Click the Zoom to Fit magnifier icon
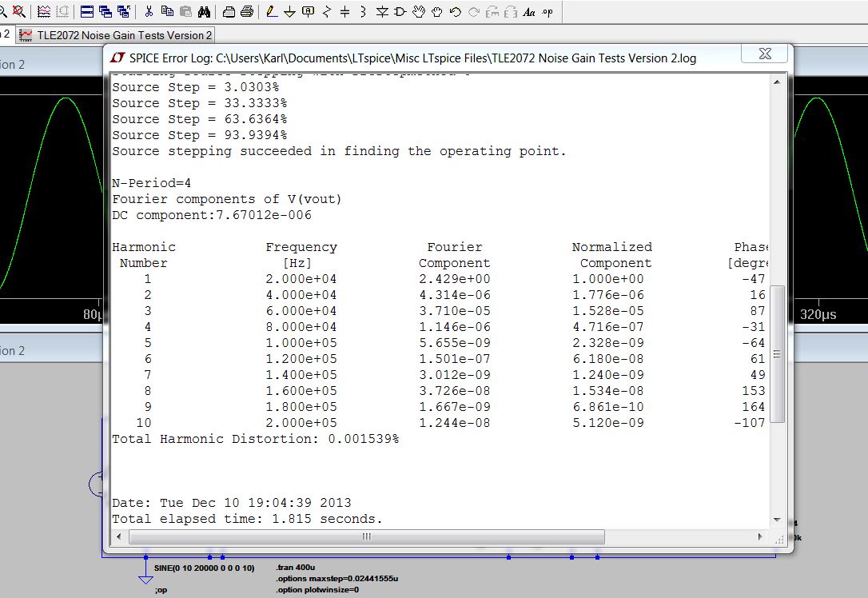This screenshot has height=598, width=868. click(19, 11)
